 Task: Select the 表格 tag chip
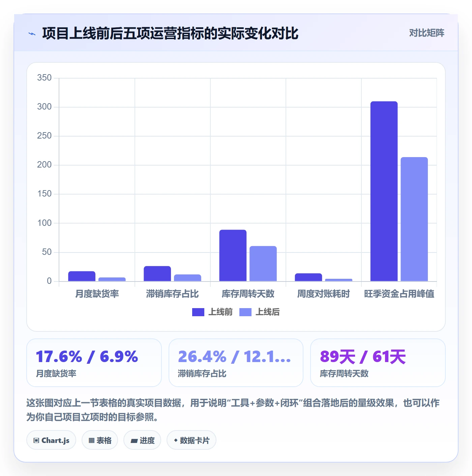100,440
